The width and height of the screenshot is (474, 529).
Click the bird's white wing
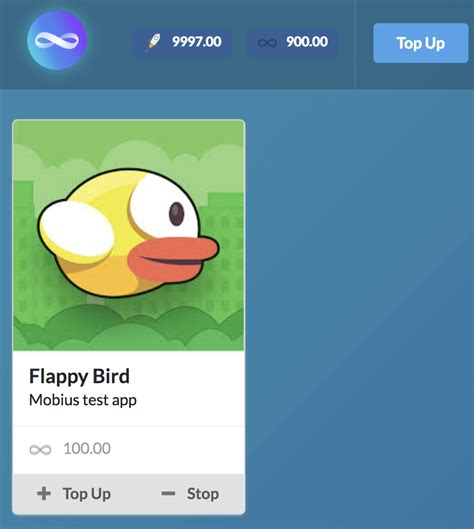[x=76, y=229]
